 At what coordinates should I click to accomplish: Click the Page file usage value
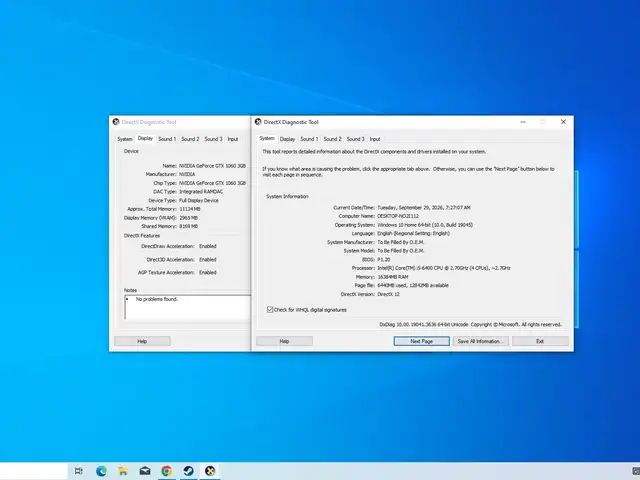[x=413, y=285]
